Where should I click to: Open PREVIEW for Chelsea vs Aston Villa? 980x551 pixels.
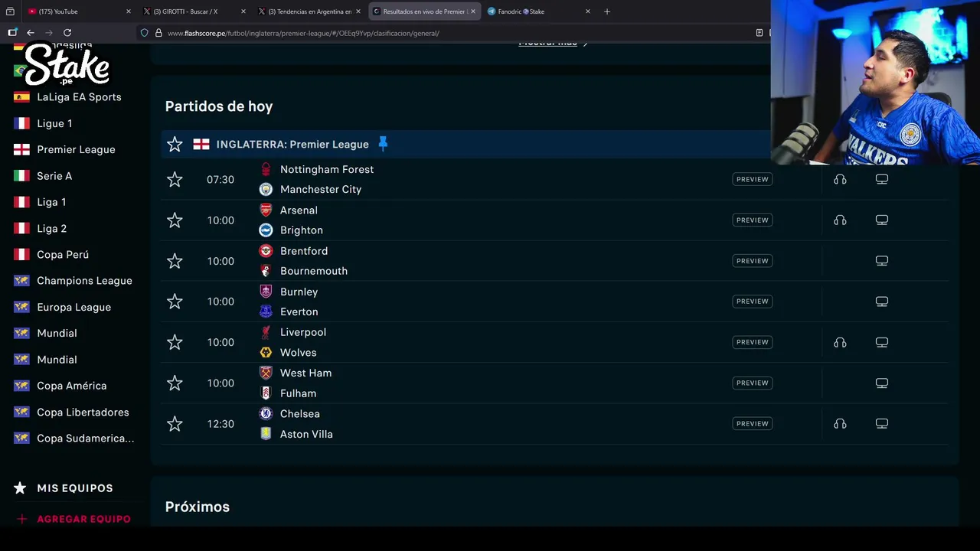coord(752,424)
